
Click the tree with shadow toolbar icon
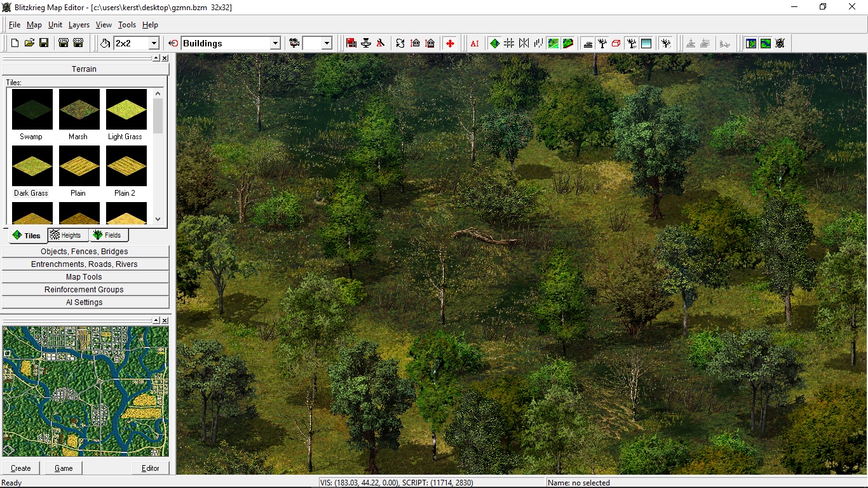pos(632,43)
